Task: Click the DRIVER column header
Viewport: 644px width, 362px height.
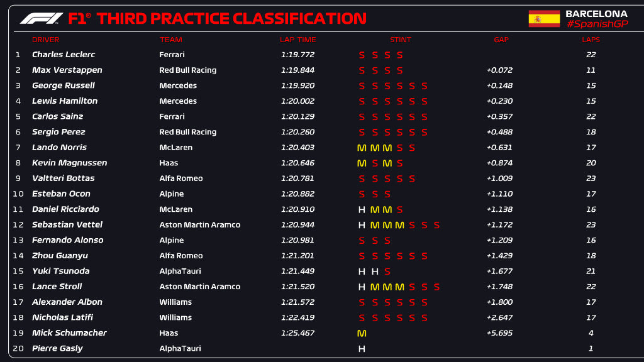Action: (x=45, y=40)
